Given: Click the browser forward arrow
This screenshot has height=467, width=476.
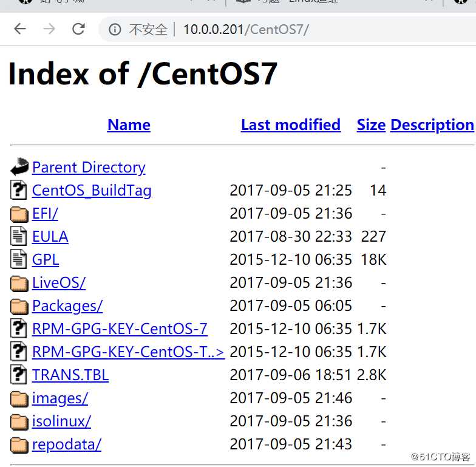Looking at the screenshot, I should [x=49, y=29].
